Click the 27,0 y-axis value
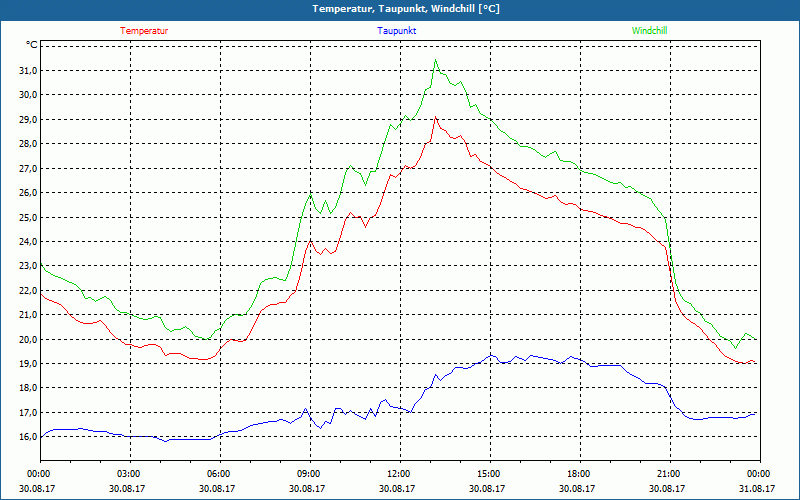The image size is (800, 500). (x=28, y=168)
